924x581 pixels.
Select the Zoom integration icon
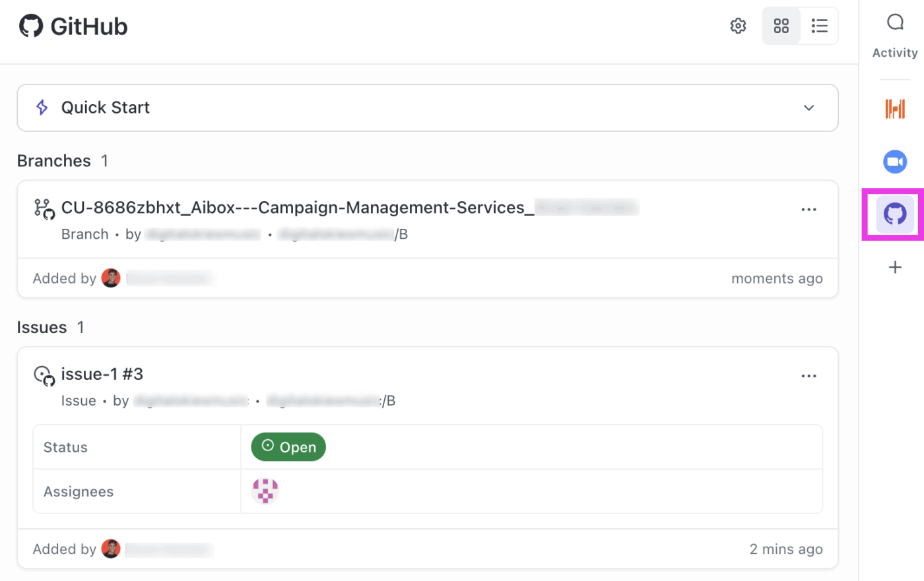(x=894, y=162)
